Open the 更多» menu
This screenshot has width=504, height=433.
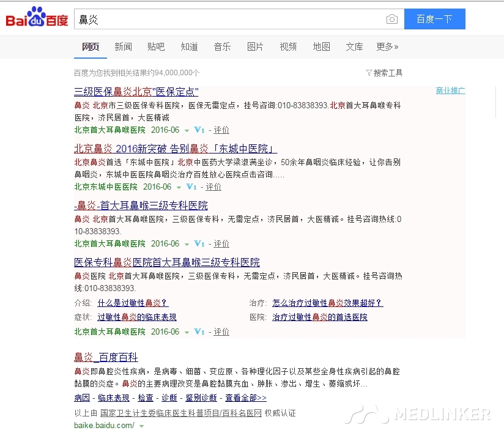[x=387, y=47]
